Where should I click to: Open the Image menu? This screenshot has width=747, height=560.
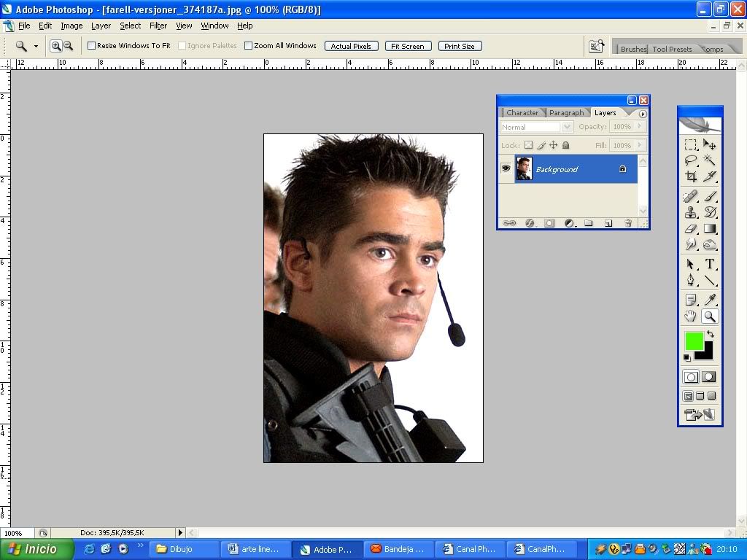click(71, 26)
